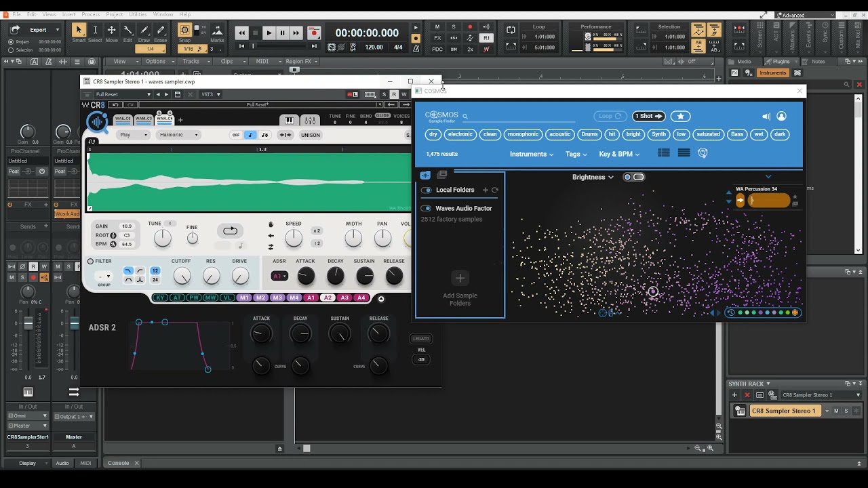The height and width of the screenshot is (488, 868).
Task: Select the 24 dB filter slope
Action: 155,279
